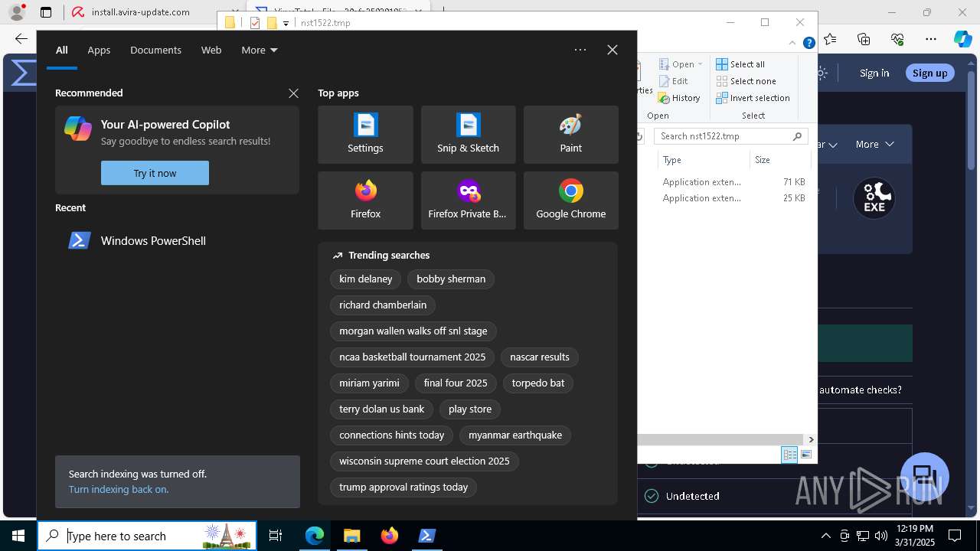This screenshot has width=980, height=551.
Task: Open File Explorer from taskbar
Action: [x=351, y=536]
